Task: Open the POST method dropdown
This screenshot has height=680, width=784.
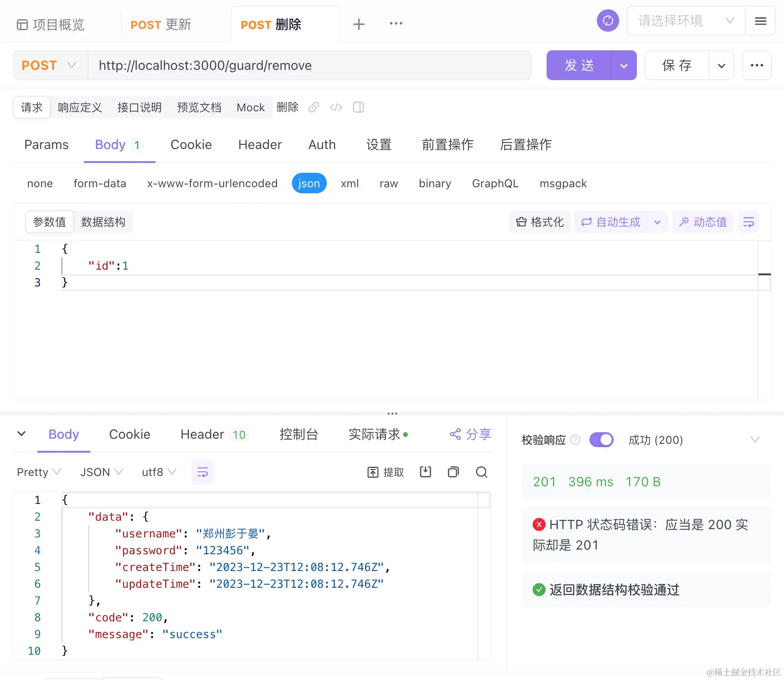Action: 50,65
